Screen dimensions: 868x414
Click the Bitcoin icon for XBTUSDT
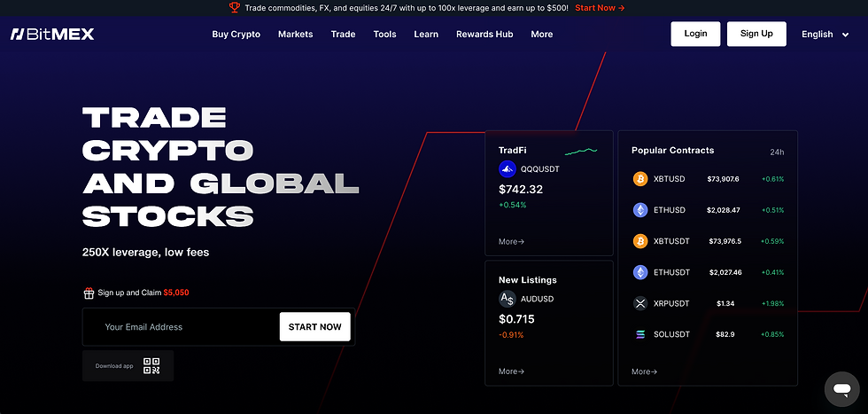click(x=640, y=241)
